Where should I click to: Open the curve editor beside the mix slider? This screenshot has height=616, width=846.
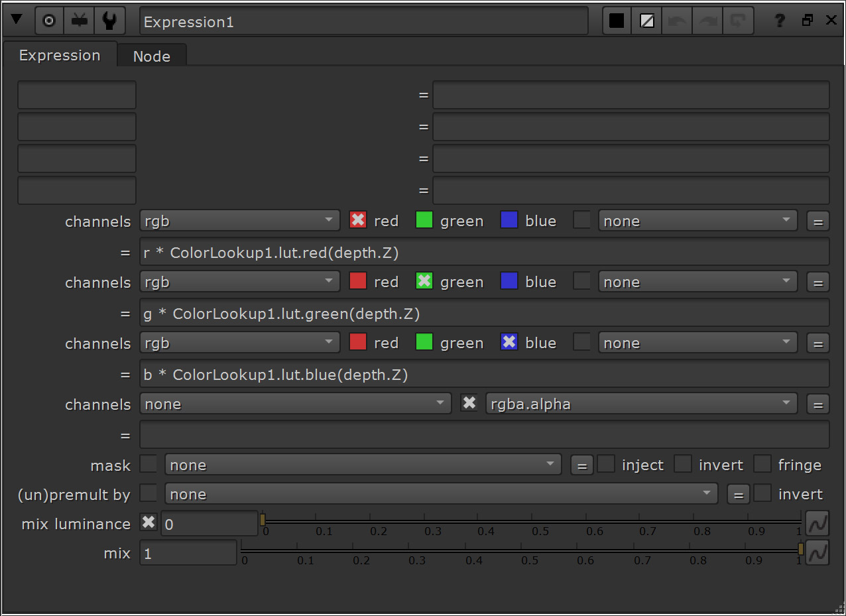point(817,552)
